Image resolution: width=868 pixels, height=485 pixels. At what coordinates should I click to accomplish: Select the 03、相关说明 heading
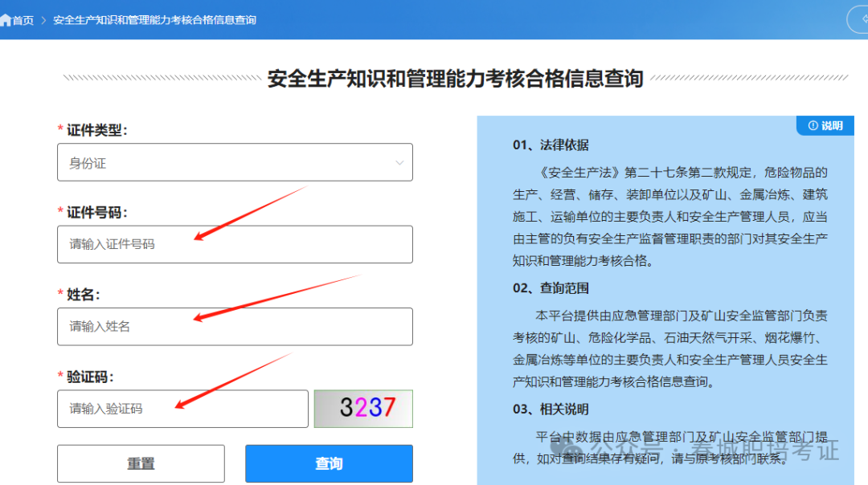coord(551,410)
